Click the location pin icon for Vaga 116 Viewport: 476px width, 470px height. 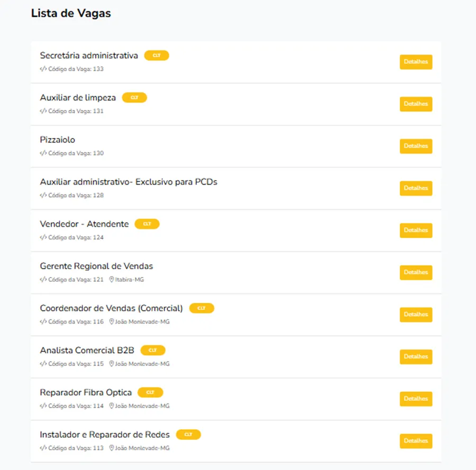click(x=112, y=321)
